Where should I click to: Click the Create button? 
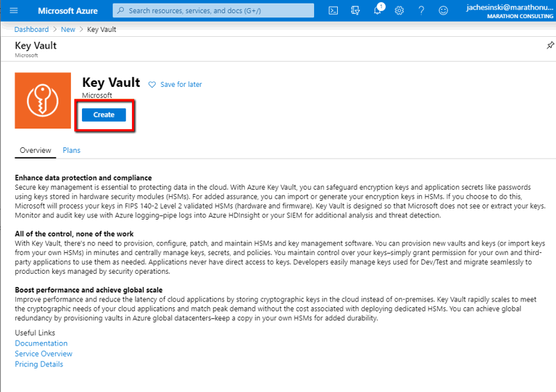[104, 115]
